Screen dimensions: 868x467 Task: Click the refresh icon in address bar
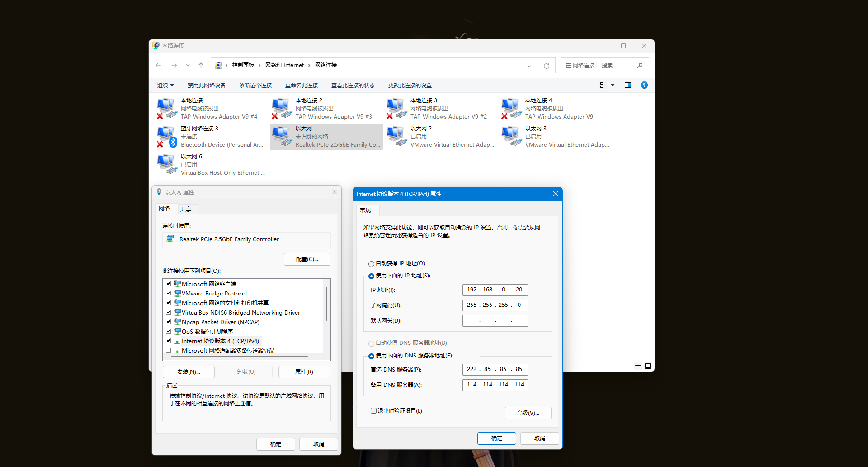pos(546,66)
